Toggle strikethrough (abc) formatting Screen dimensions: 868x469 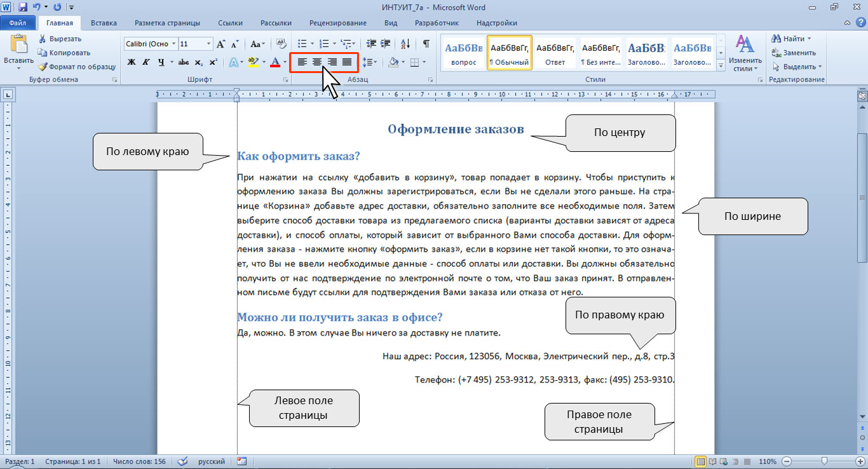(184, 62)
